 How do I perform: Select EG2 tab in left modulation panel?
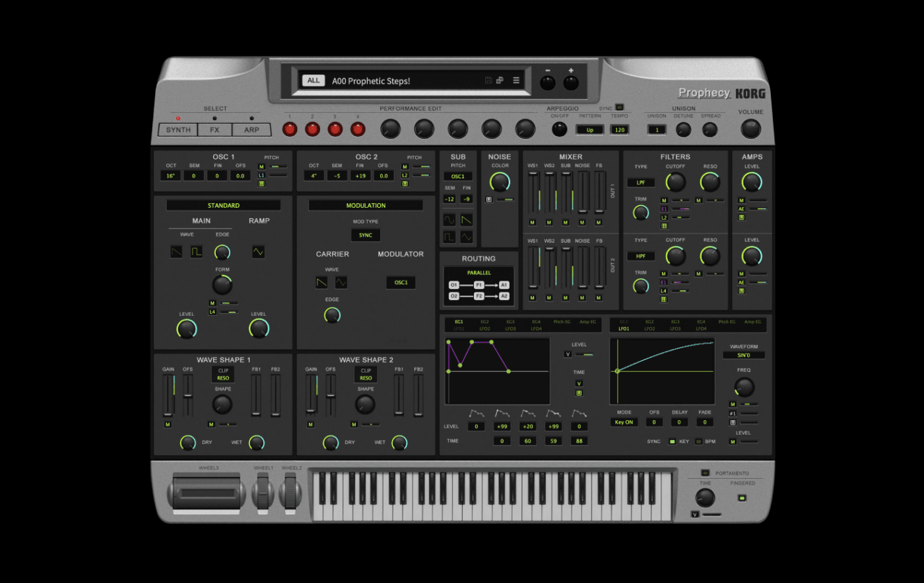pyautogui.click(x=484, y=322)
